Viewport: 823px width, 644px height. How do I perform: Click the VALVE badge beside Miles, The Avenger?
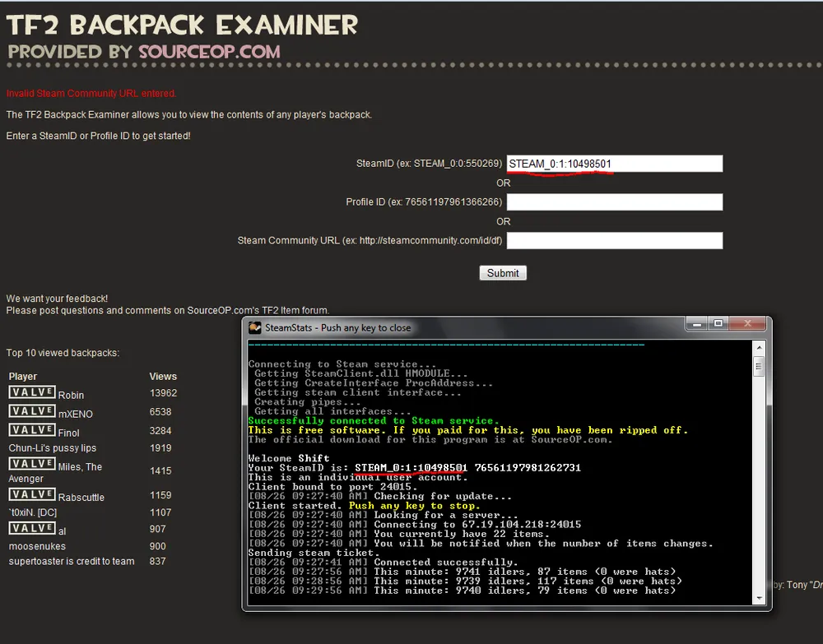[x=32, y=464]
